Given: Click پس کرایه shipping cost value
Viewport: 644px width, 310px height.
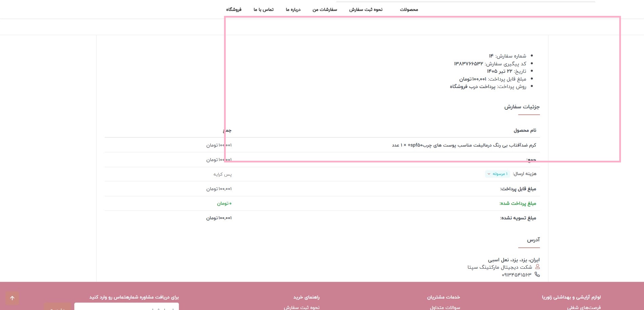Looking at the screenshot, I should tap(223, 174).
